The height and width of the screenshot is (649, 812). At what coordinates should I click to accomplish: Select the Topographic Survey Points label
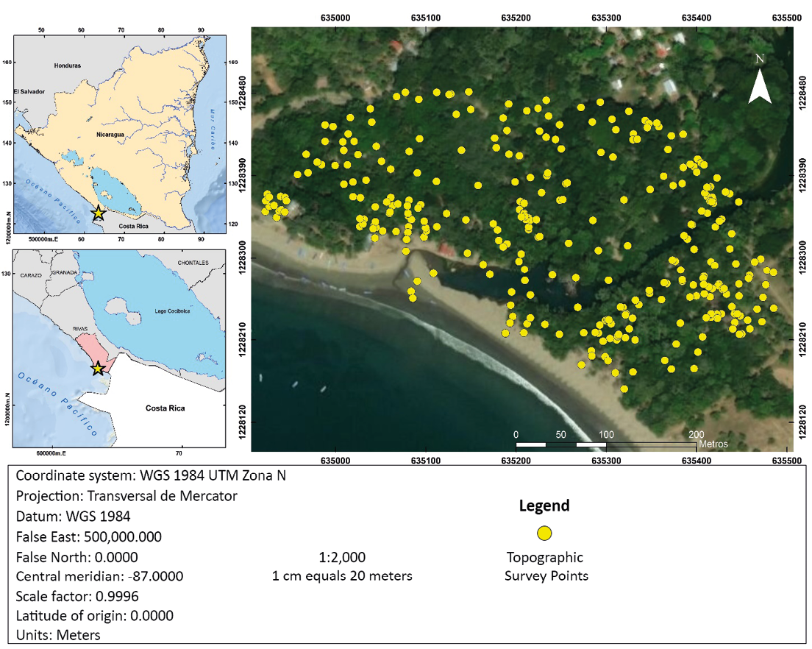(546, 567)
